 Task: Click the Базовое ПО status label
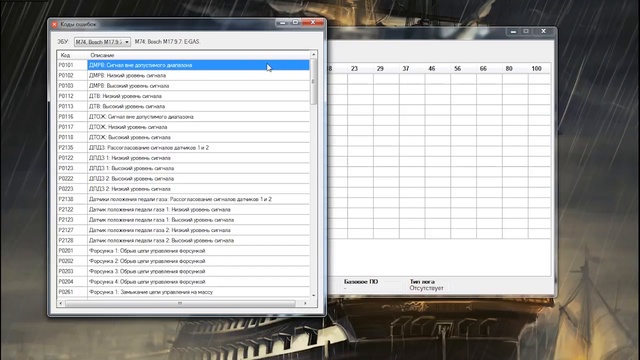[361, 282]
